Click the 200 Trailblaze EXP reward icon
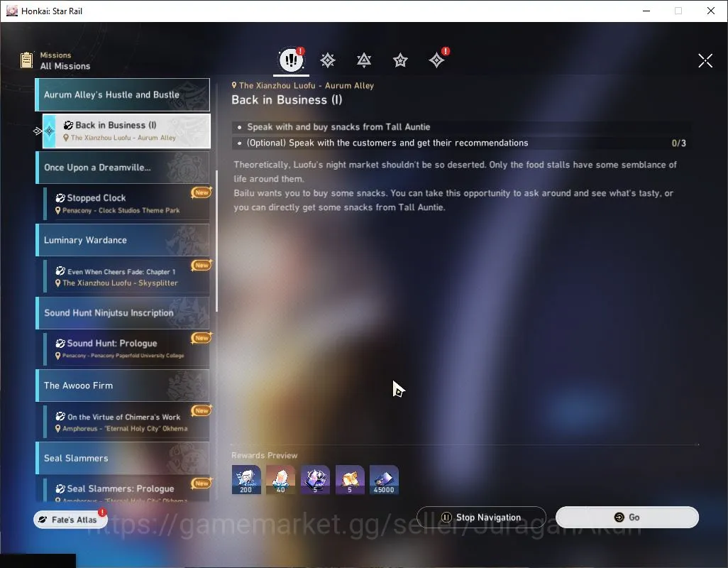This screenshot has height=568, width=728. coord(246,480)
